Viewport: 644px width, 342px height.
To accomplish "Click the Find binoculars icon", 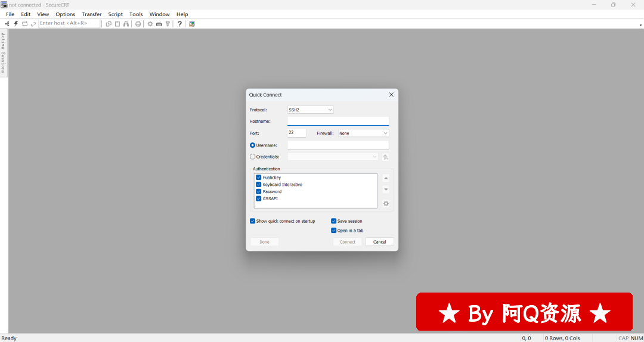I will [x=126, y=24].
